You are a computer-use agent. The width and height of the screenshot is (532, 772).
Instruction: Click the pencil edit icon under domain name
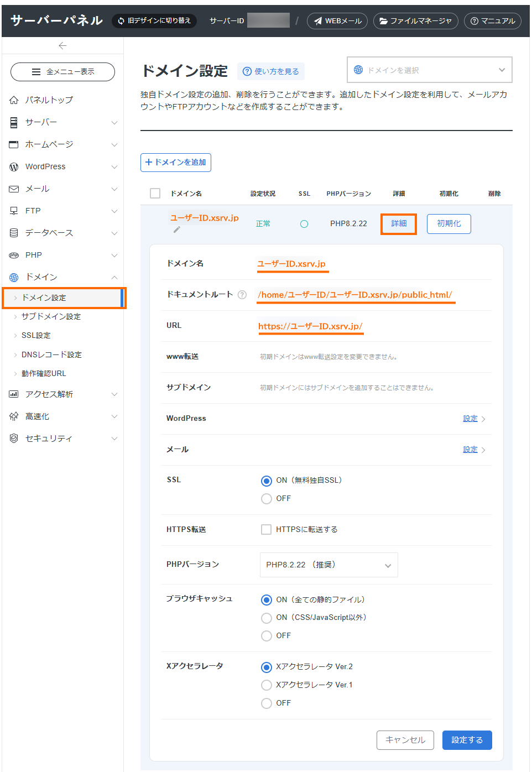(x=177, y=229)
